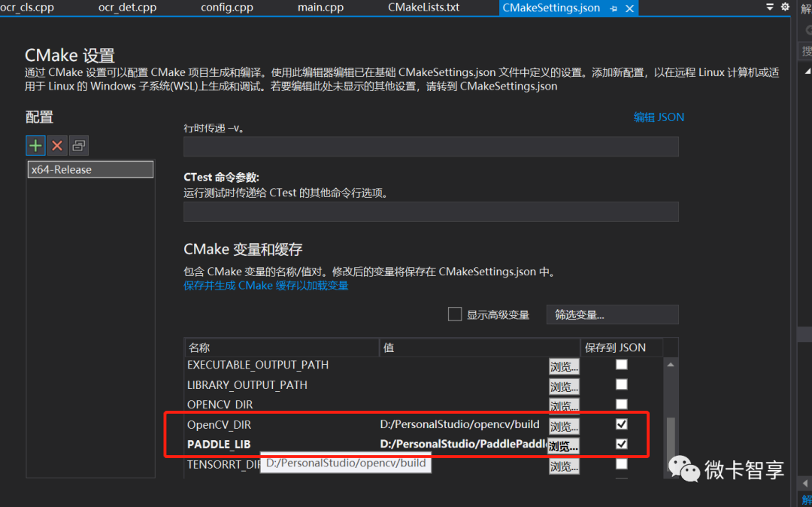Duplicate the selected configuration using the copy icon
This screenshot has height=507, width=812.
(x=79, y=146)
